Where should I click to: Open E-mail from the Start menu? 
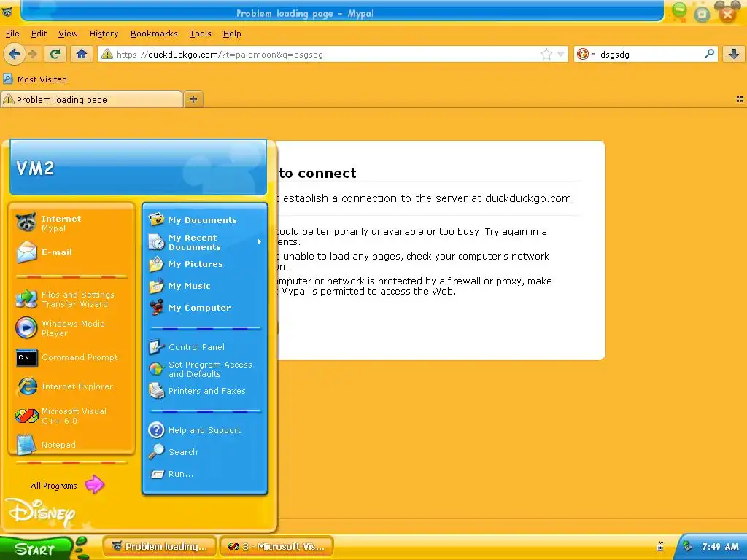click(71, 252)
